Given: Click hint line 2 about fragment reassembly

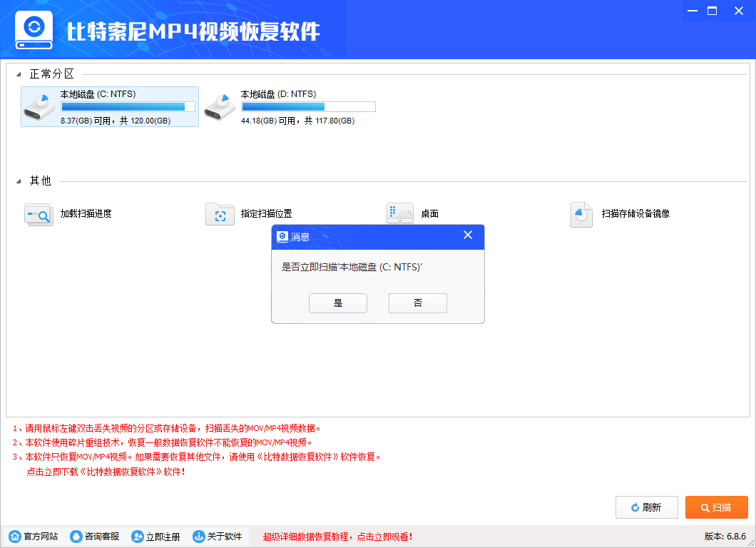Looking at the screenshot, I should click(x=163, y=442).
